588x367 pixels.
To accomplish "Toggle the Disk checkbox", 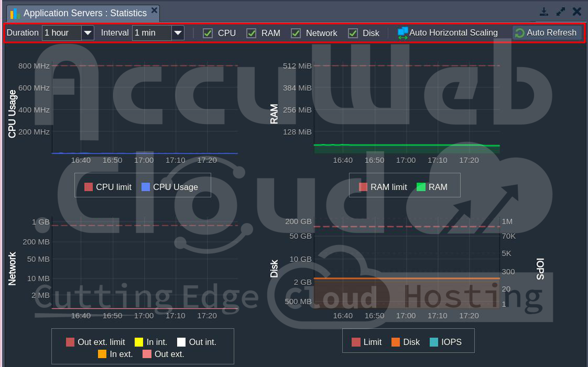I will [353, 33].
